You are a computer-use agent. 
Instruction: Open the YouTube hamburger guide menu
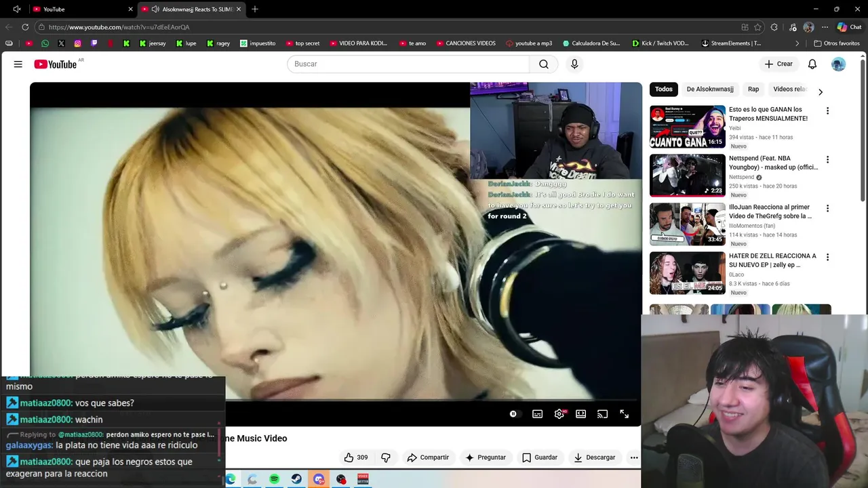coord(18,64)
